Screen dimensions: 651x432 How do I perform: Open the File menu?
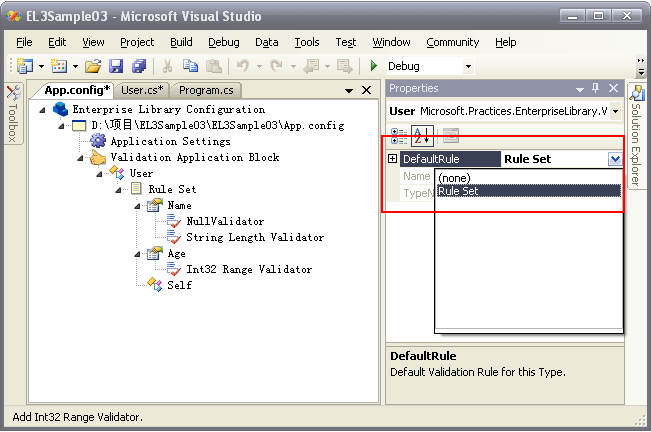[x=24, y=42]
